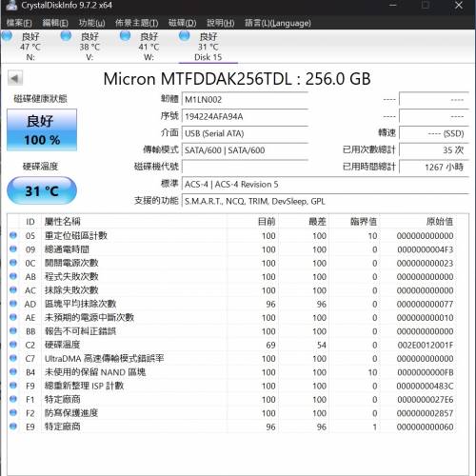Click the rotation rate field (SSD)

pos(434,133)
